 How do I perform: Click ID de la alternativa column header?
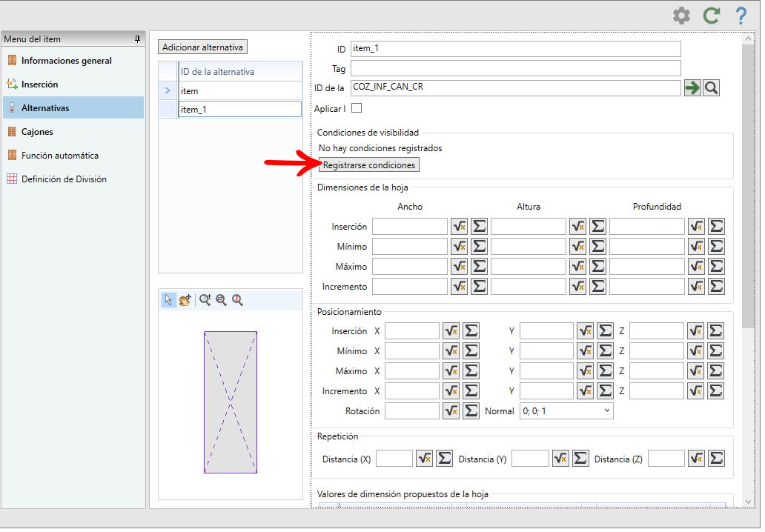click(x=239, y=72)
